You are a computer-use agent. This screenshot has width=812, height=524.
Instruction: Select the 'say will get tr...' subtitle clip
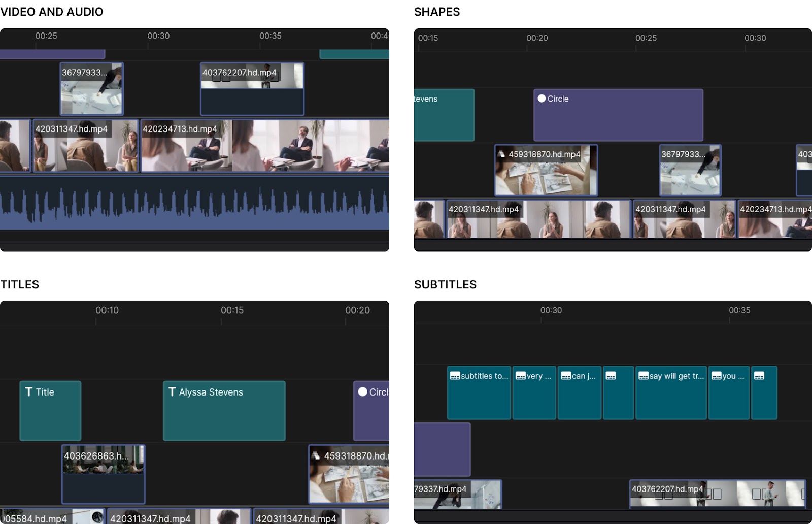[x=671, y=393]
